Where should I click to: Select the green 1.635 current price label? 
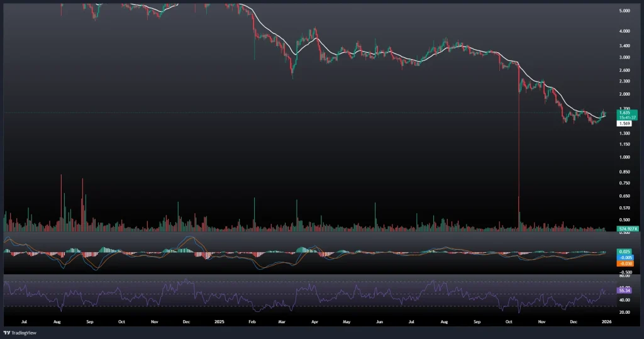coord(609,113)
